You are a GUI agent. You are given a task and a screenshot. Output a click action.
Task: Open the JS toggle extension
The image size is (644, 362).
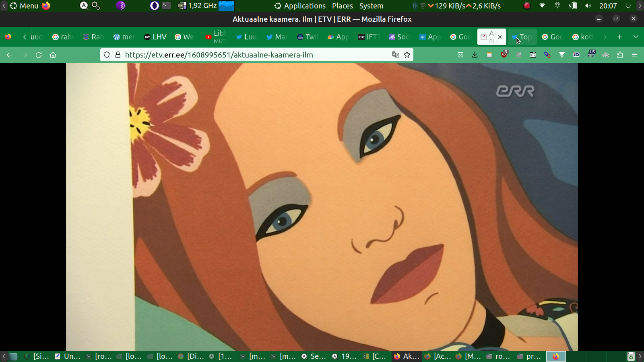[x=518, y=55]
